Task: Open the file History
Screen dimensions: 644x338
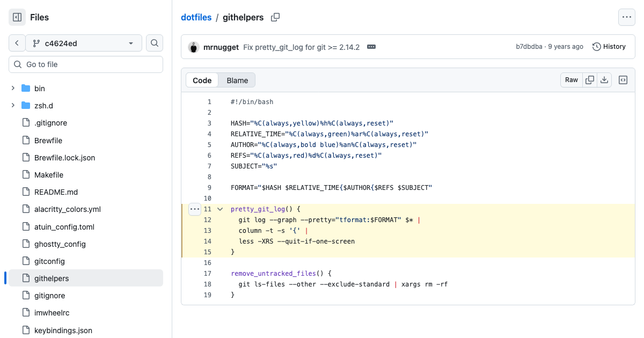Action: coord(609,47)
